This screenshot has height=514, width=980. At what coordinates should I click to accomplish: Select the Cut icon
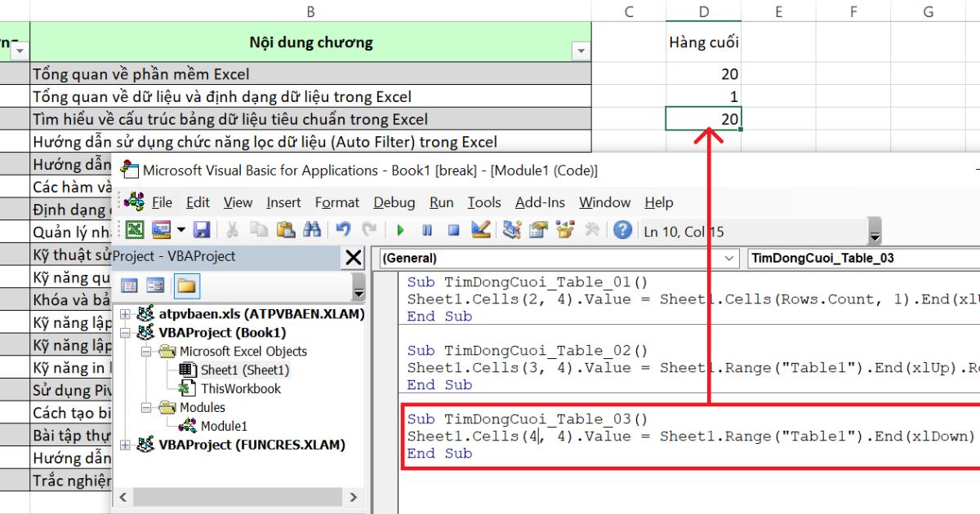[x=234, y=229]
